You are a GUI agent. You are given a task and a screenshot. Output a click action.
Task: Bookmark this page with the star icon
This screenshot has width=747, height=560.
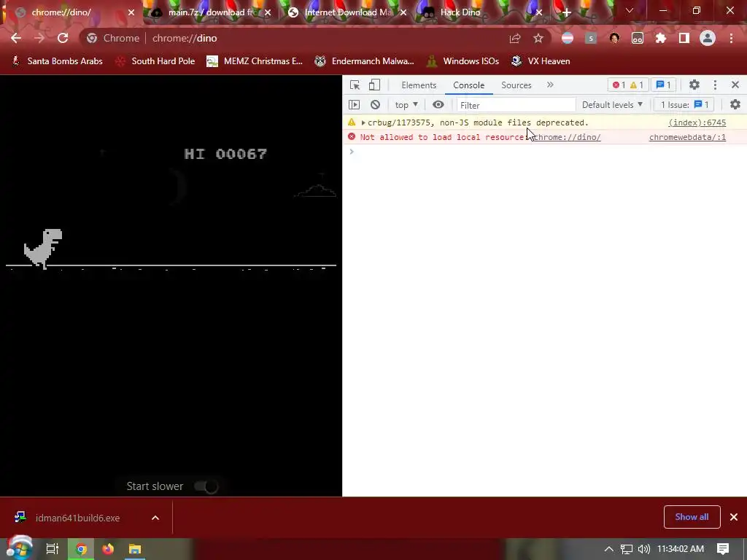pos(538,38)
